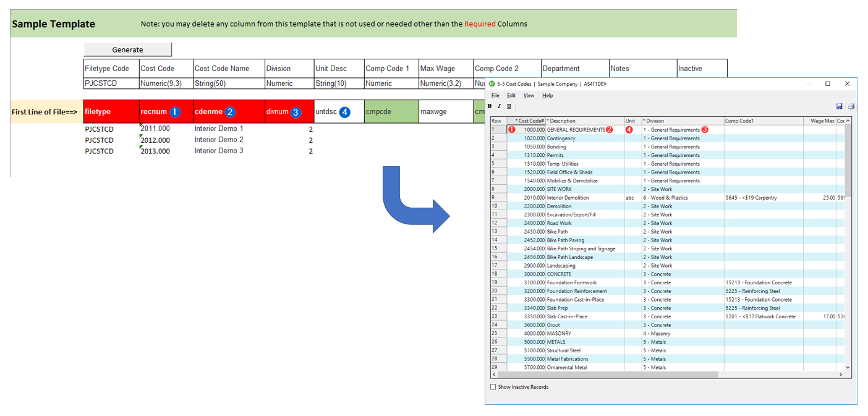Click the Bold formatting icon
The width and height of the screenshot is (868, 416).
tap(490, 106)
